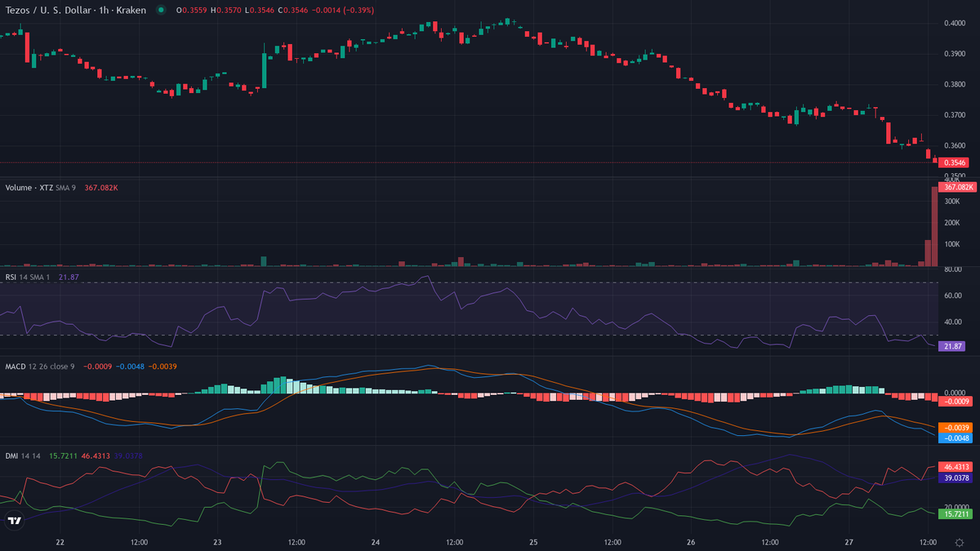Click the green market status dot
Image resolution: width=980 pixels, height=551 pixels.
coord(160,10)
